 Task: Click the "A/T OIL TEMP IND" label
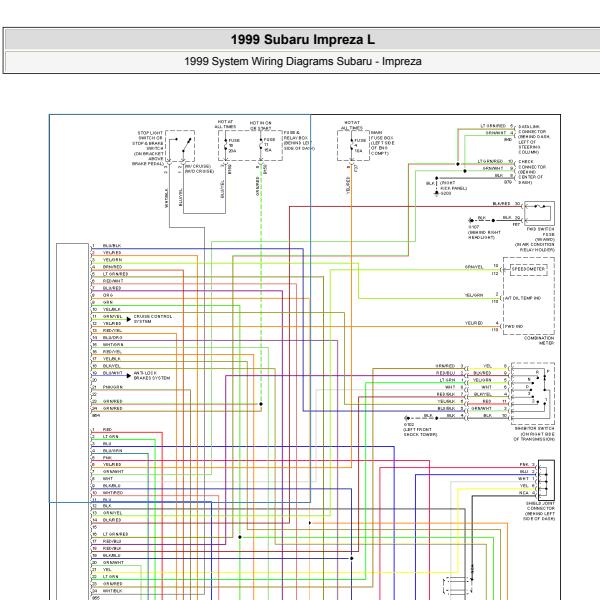523,298
